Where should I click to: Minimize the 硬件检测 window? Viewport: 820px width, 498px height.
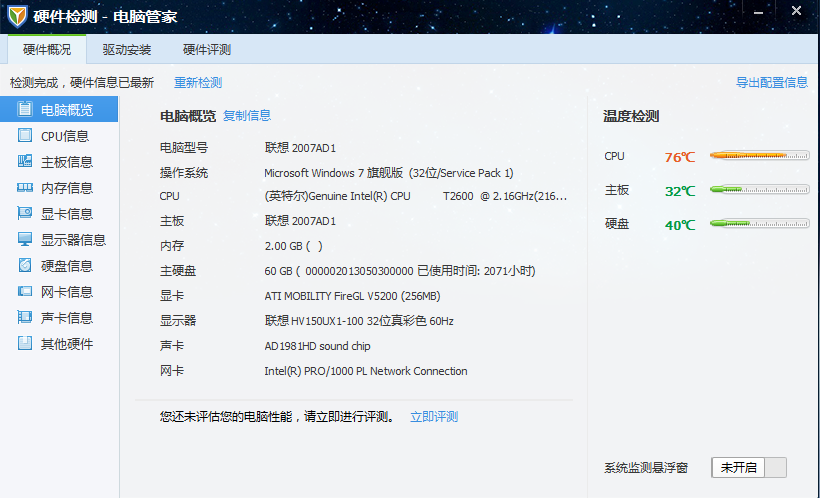tap(758, 12)
